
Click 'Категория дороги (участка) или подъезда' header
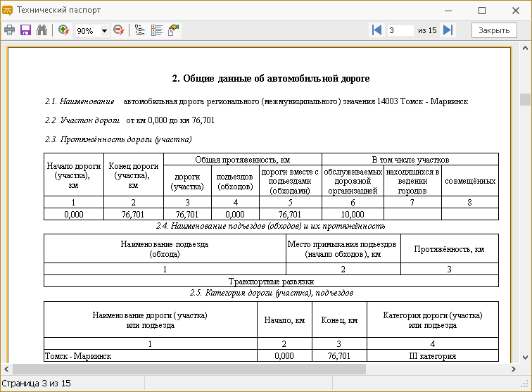click(433, 320)
